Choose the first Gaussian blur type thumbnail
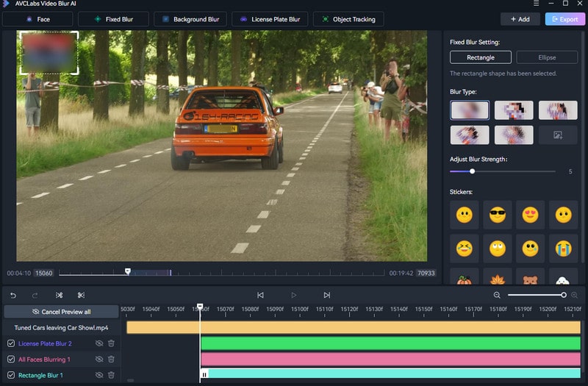 (470, 110)
